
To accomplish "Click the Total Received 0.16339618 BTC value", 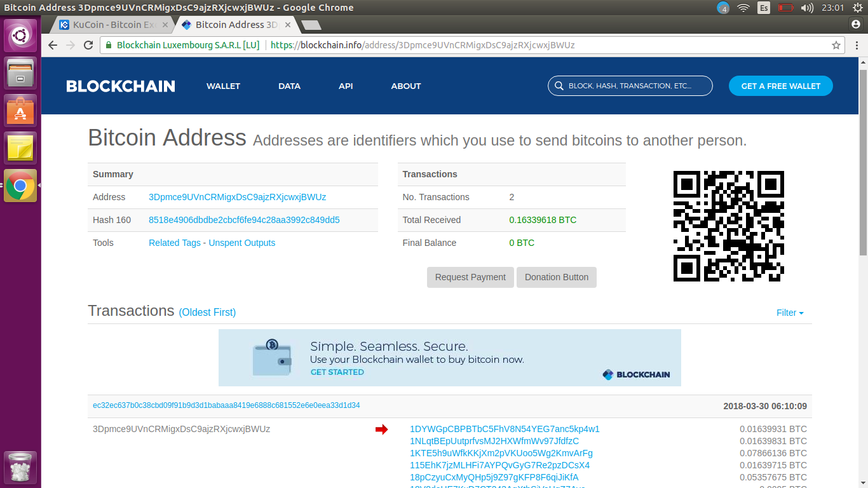I will pos(543,220).
